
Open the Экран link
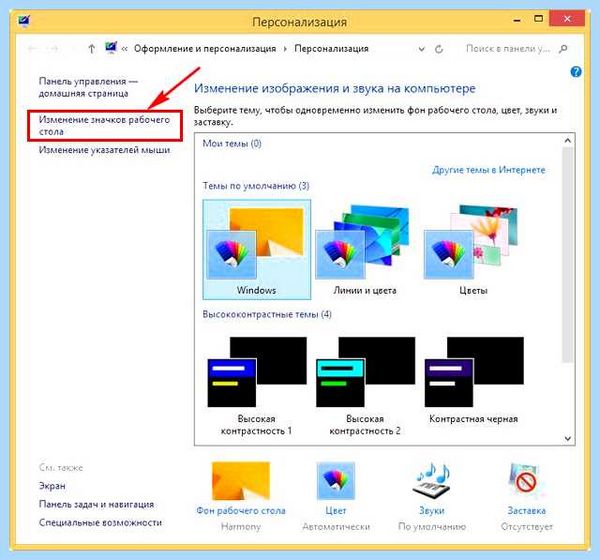click(x=52, y=486)
